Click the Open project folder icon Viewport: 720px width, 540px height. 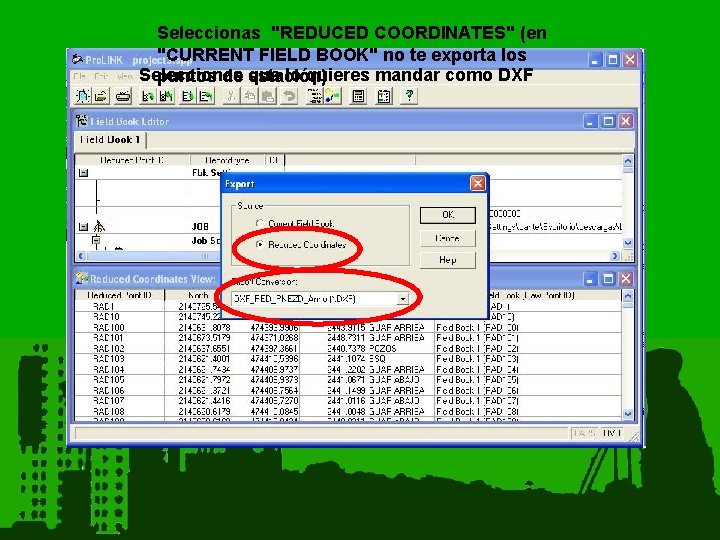coord(101,96)
